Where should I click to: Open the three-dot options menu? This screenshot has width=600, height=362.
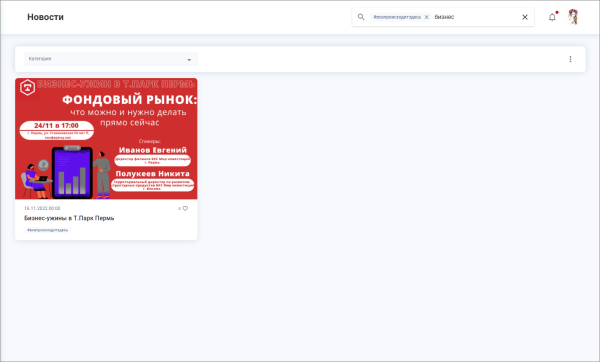point(570,59)
